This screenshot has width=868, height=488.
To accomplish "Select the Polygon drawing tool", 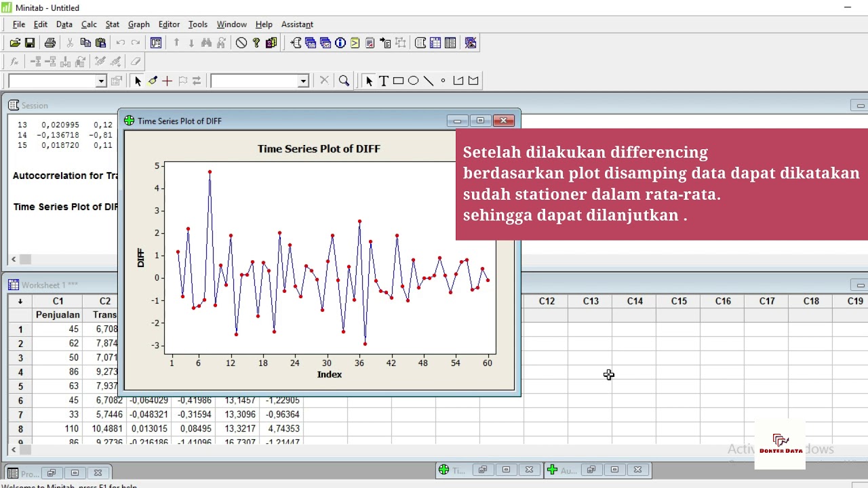I will coord(473,81).
